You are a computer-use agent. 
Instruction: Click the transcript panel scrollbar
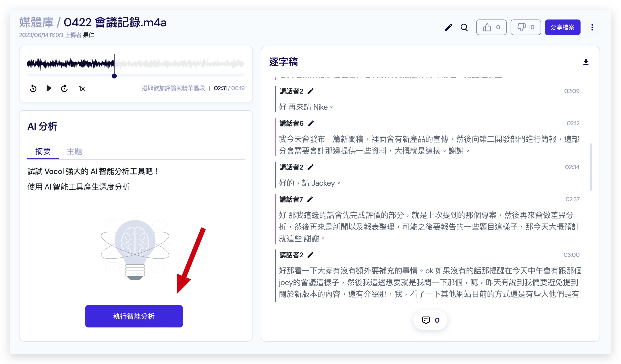coord(591,167)
